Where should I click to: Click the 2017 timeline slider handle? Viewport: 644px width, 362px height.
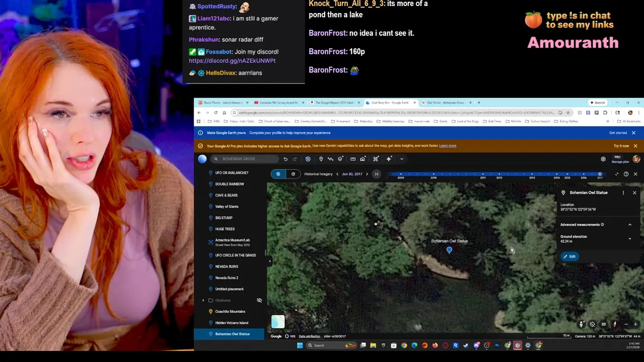pyautogui.click(x=600, y=174)
